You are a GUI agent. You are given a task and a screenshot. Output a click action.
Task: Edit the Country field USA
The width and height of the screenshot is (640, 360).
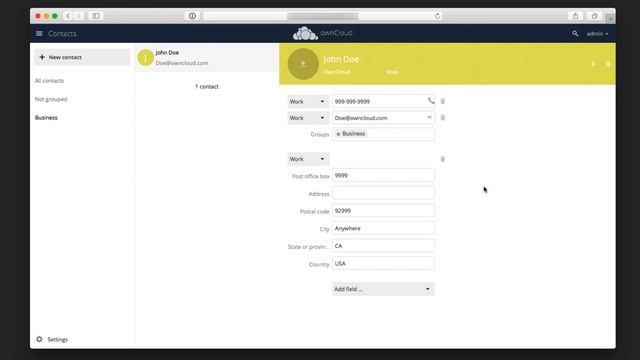pos(383,263)
